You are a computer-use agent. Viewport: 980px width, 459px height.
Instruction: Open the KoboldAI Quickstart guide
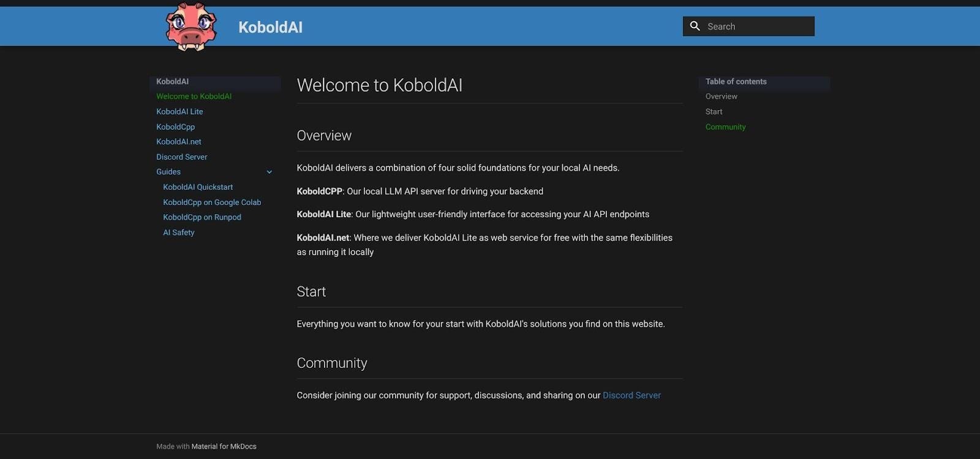(x=198, y=187)
